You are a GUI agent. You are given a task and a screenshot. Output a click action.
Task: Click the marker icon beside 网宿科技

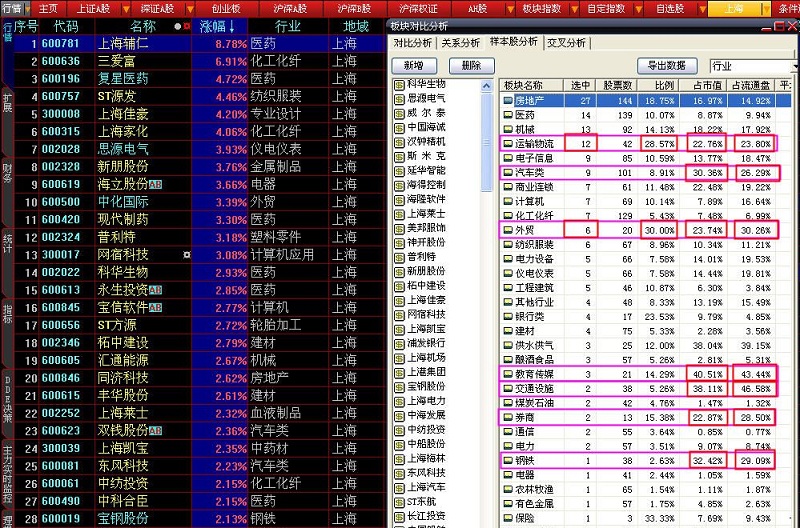[187, 255]
